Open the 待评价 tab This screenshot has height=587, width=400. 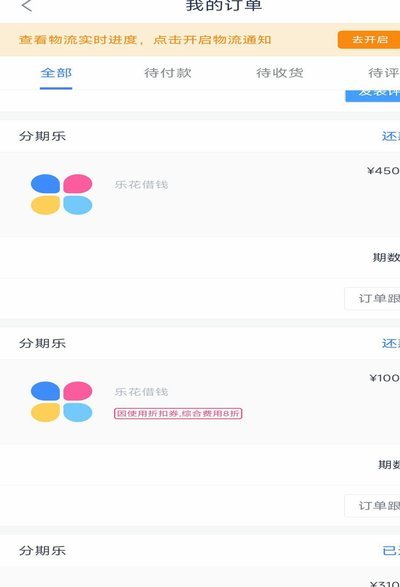(384, 73)
